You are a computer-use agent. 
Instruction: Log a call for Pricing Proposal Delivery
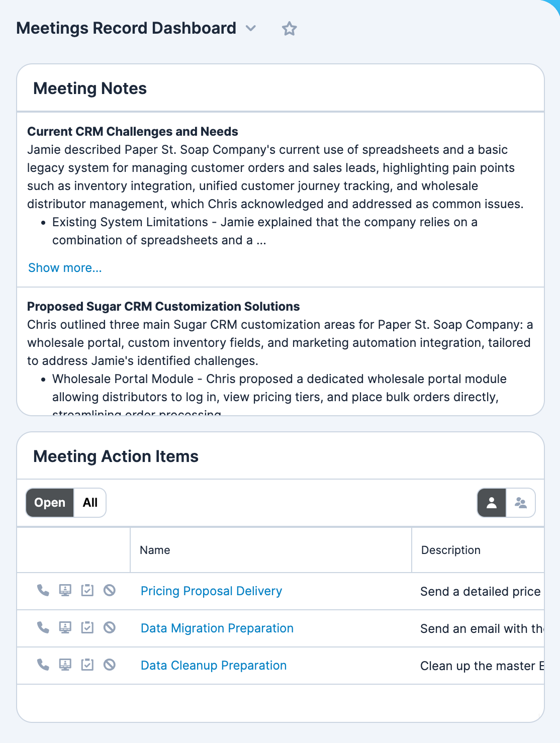pos(43,591)
